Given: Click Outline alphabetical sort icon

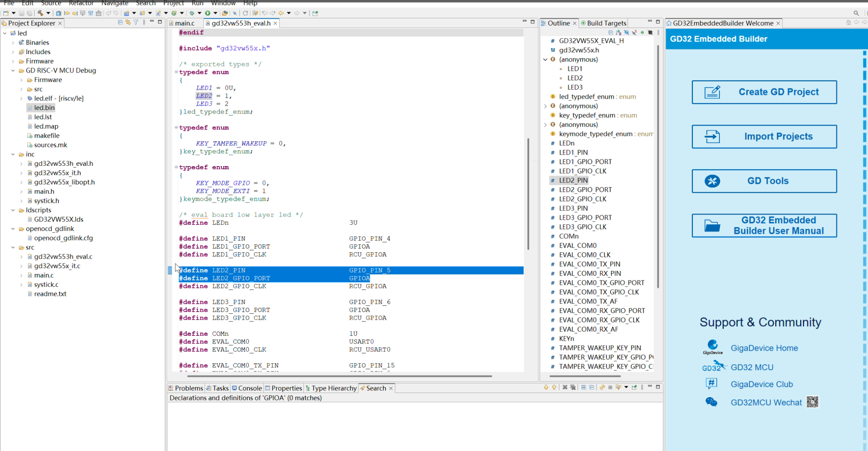Looking at the screenshot, I should (618, 33).
